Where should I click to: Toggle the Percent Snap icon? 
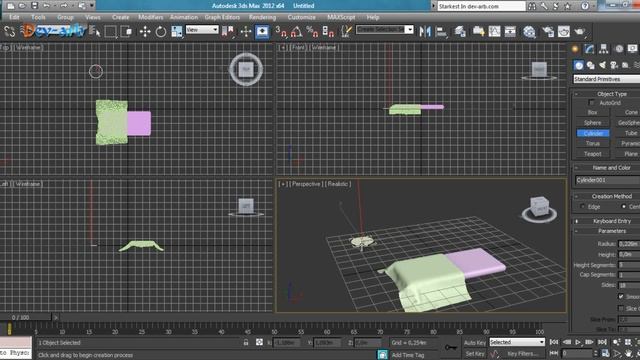312,31
